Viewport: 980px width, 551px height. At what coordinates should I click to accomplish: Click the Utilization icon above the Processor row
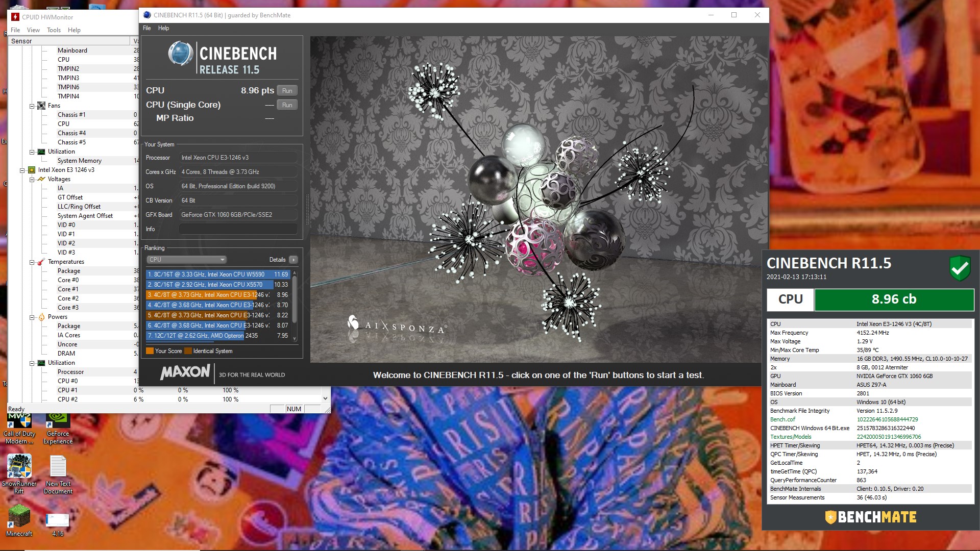(x=41, y=363)
